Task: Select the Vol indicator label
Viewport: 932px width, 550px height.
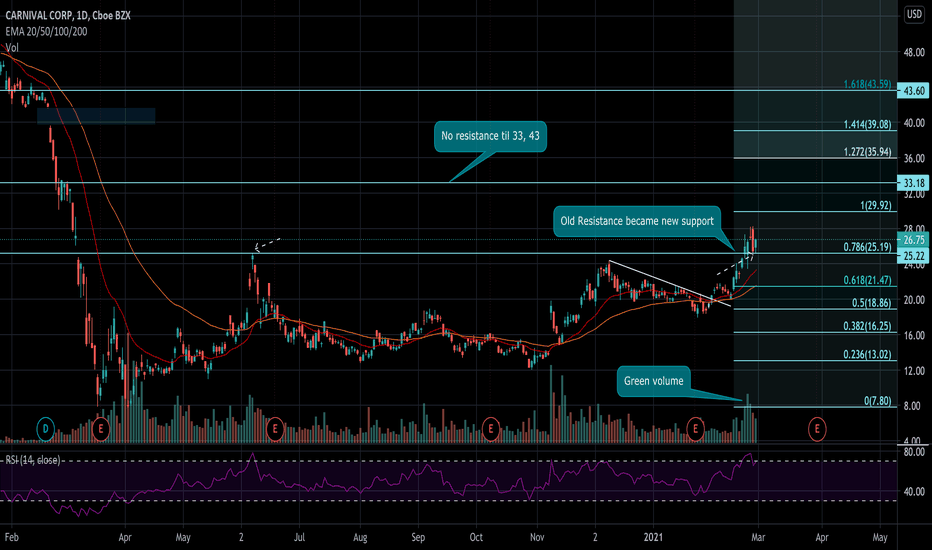Action: coord(12,48)
